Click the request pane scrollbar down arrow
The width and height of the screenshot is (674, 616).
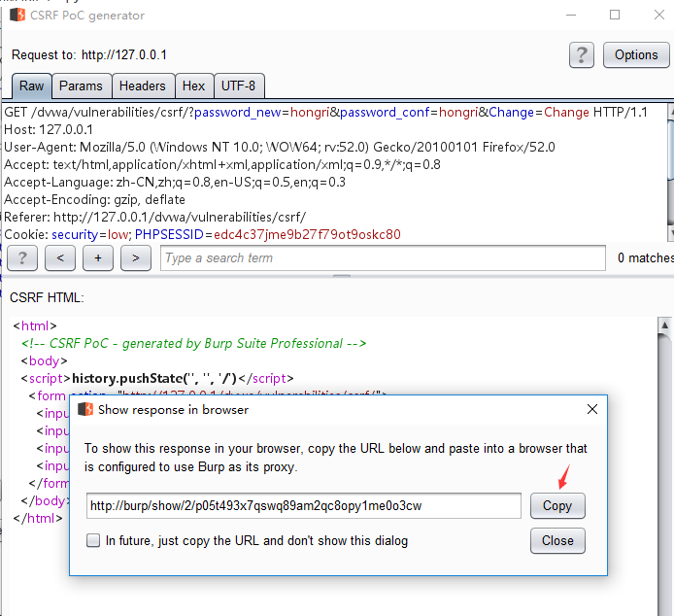tap(671, 233)
